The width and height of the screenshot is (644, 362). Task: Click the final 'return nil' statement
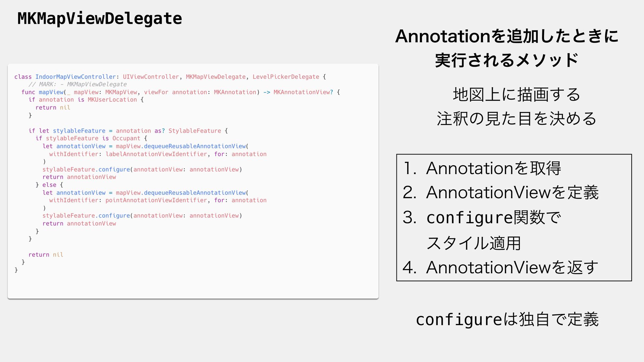coord(46,255)
